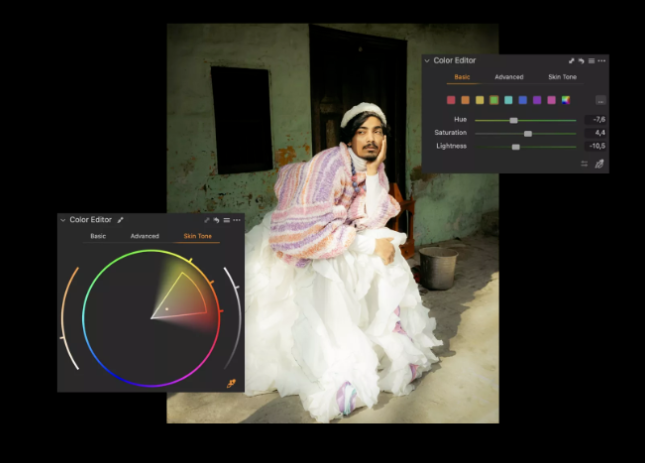Switch to Advanced tab in right Color Editor
The image size is (645, 463).
508,77
